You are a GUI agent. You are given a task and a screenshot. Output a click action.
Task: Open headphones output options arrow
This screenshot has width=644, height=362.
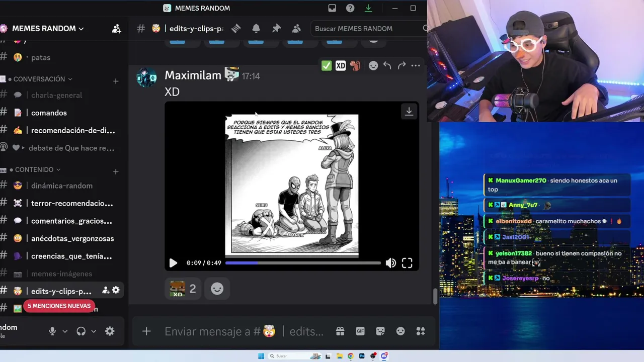94,331
